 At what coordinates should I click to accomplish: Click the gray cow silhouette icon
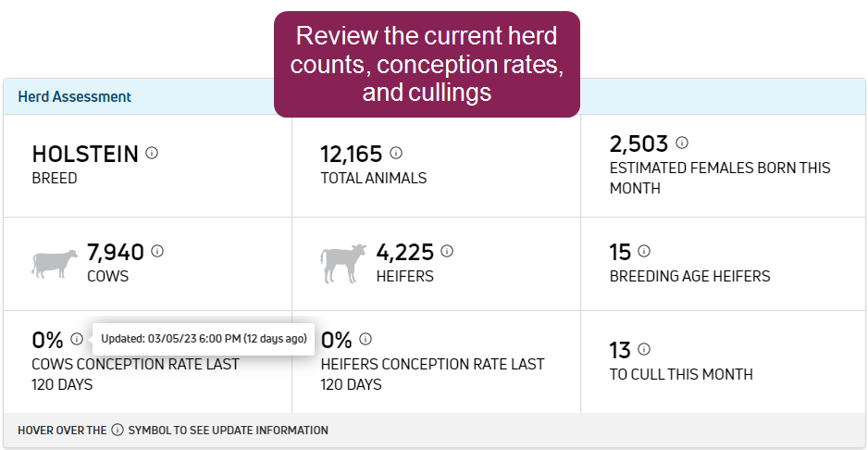tap(55, 263)
